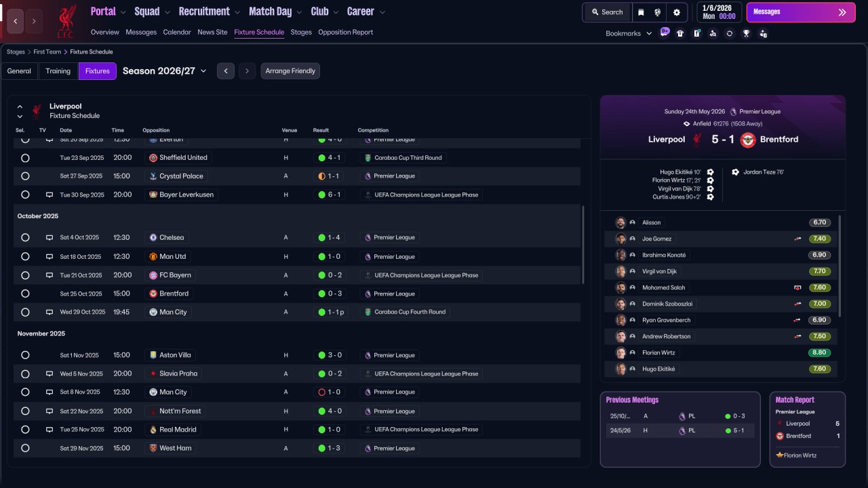Click Alisson's 6.70 grey rating badge

[x=820, y=222]
